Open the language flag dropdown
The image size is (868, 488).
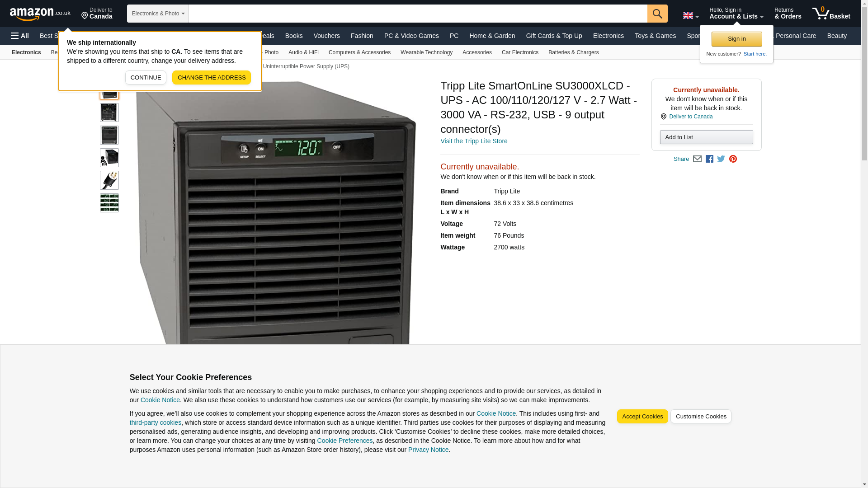click(x=690, y=16)
